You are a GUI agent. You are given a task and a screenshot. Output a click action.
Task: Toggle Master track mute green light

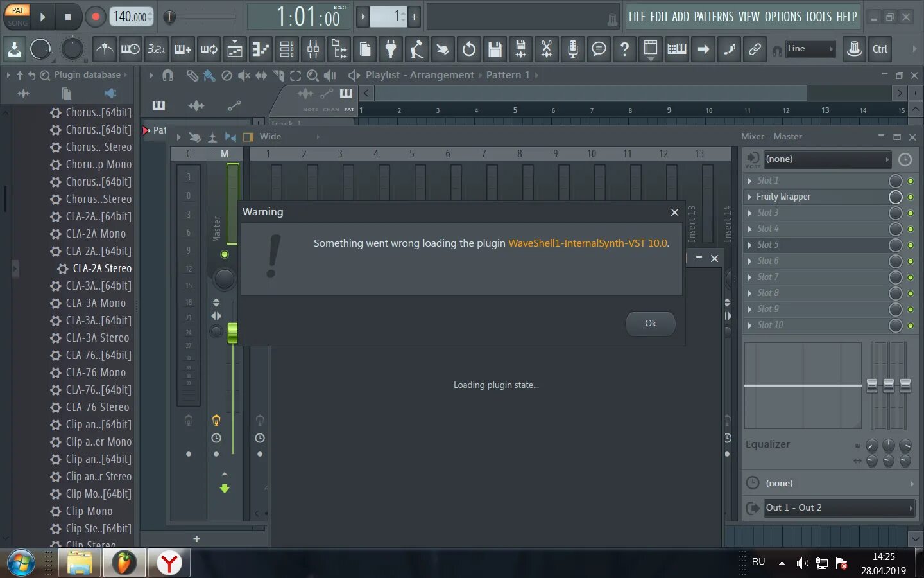[224, 254]
